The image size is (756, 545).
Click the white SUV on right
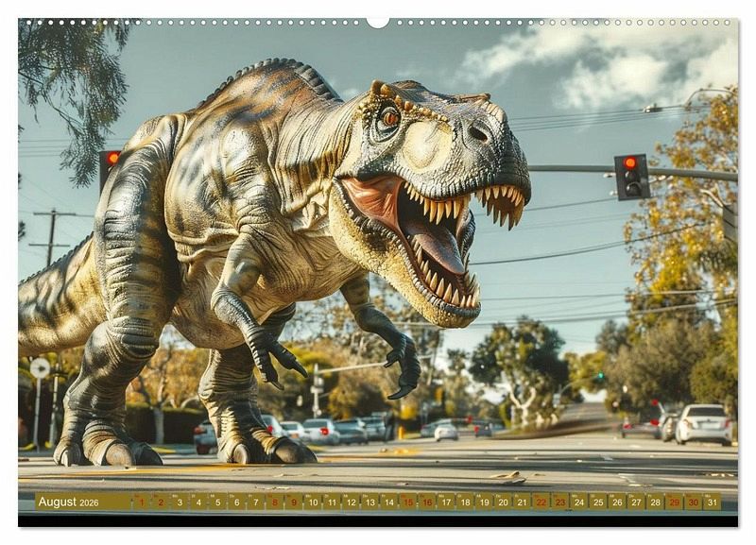click(704, 423)
